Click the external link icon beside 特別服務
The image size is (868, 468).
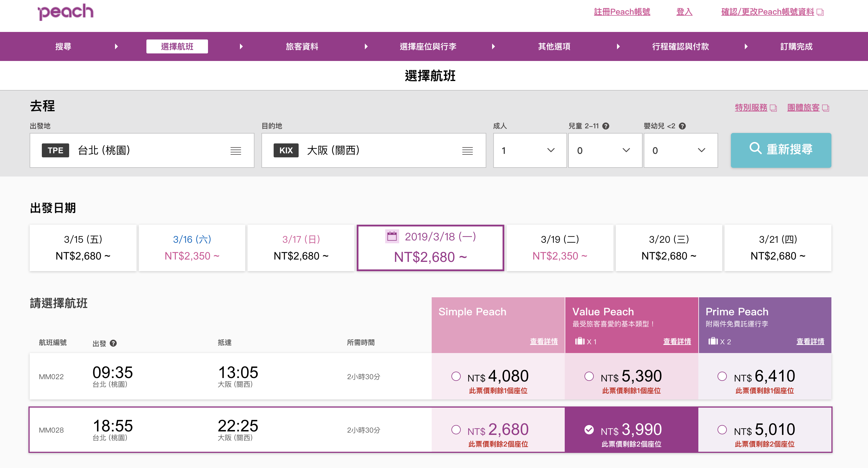[774, 108]
